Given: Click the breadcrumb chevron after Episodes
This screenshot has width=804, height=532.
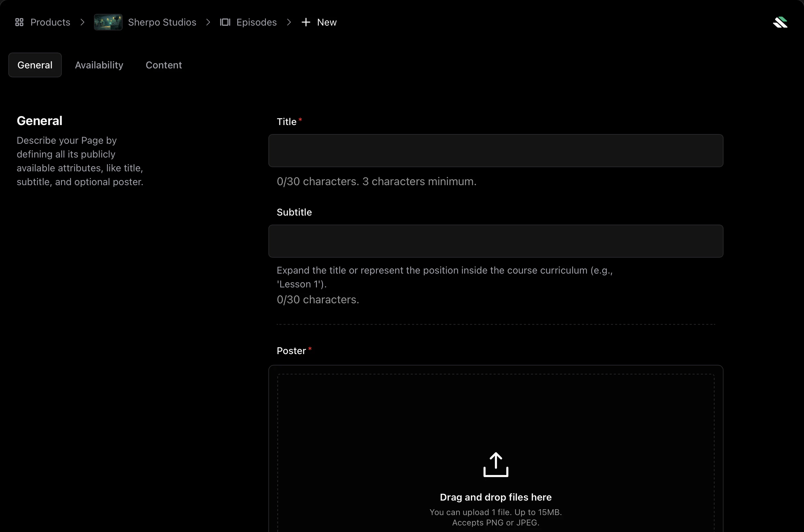Looking at the screenshot, I should pos(288,22).
